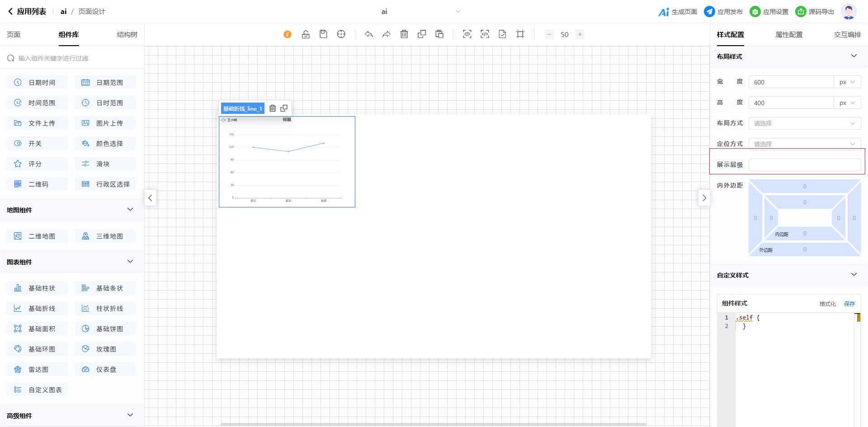Click the paste clipboard icon in toolbar
The height and width of the screenshot is (427, 868).
point(439,34)
